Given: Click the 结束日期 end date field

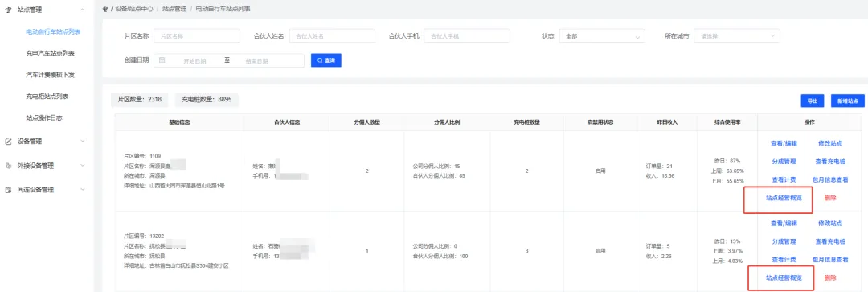Looking at the screenshot, I should [x=257, y=60].
